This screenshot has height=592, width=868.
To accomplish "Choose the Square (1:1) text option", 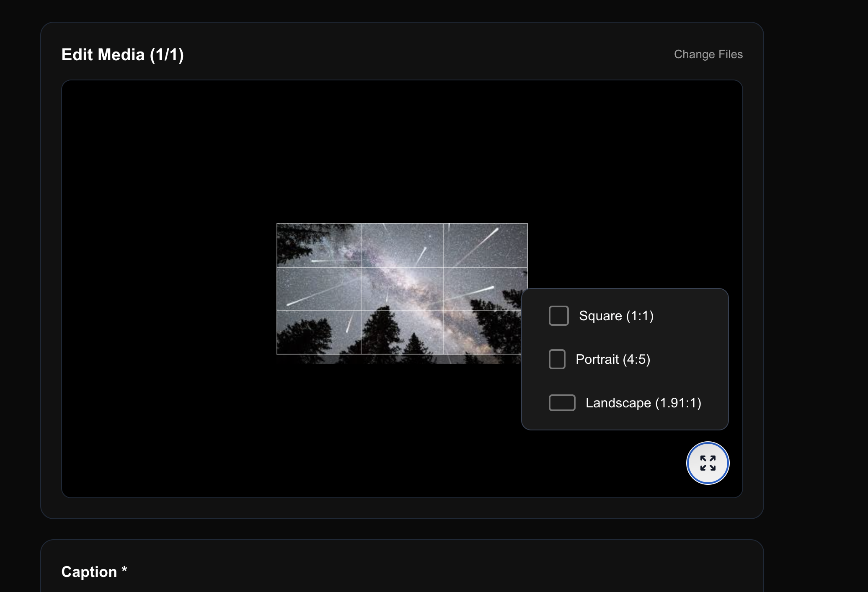I will click(x=616, y=316).
